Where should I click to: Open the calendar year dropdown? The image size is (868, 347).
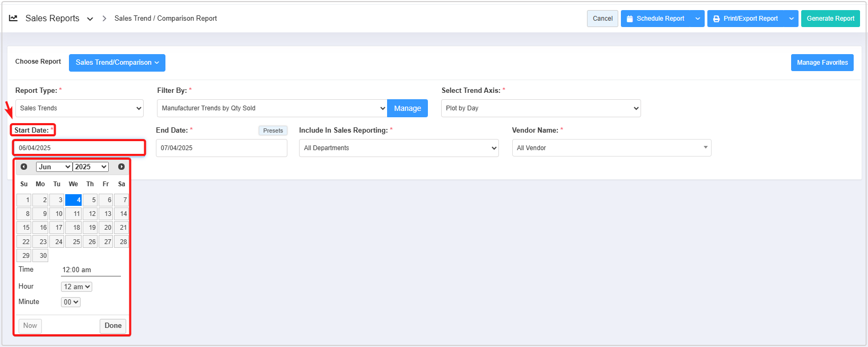click(x=91, y=167)
